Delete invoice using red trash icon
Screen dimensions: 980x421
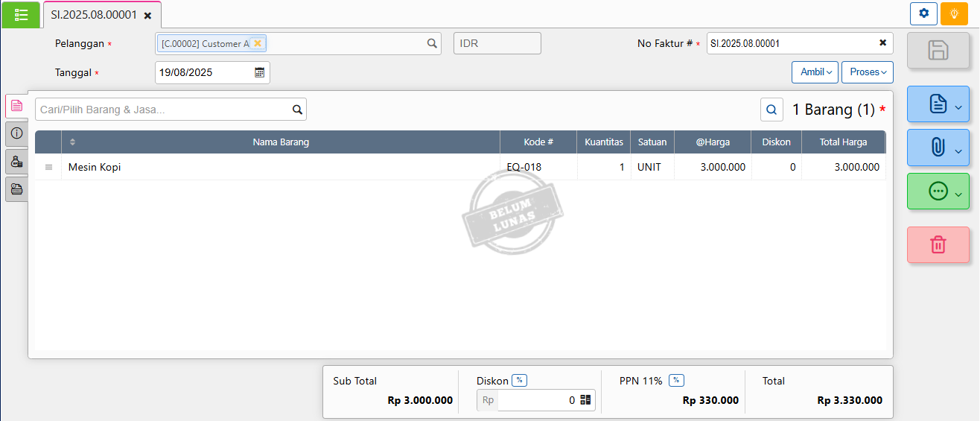pyautogui.click(x=938, y=244)
